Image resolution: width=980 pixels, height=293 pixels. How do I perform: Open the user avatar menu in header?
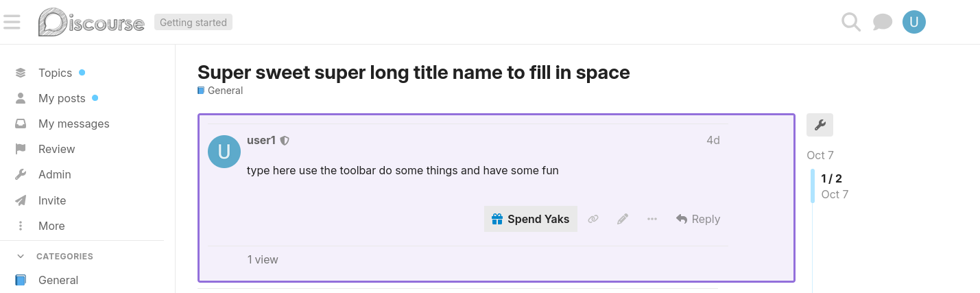click(913, 23)
